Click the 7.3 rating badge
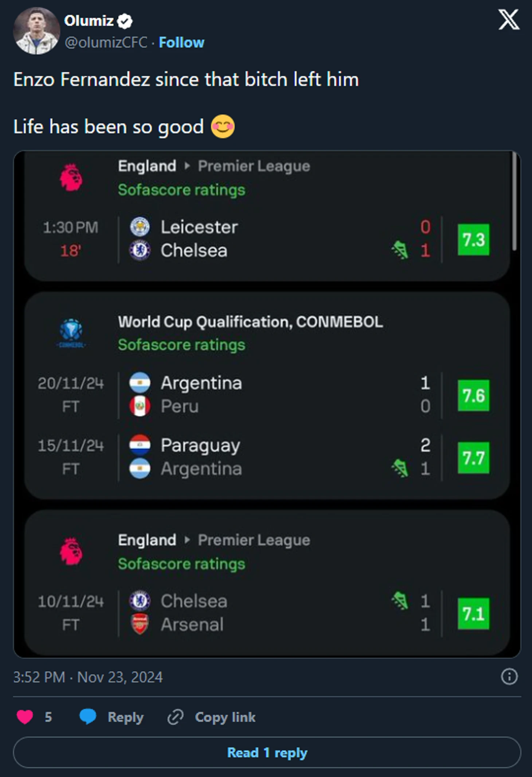532x777 pixels. click(473, 240)
